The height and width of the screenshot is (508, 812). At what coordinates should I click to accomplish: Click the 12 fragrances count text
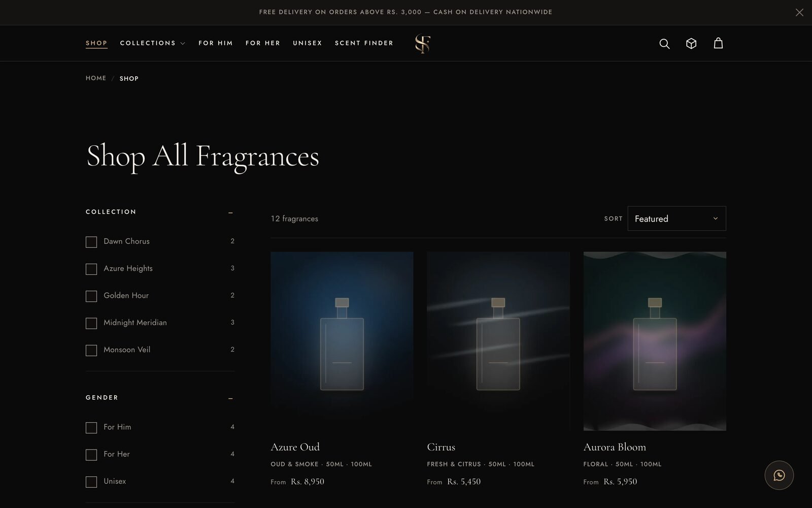(294, 219)
